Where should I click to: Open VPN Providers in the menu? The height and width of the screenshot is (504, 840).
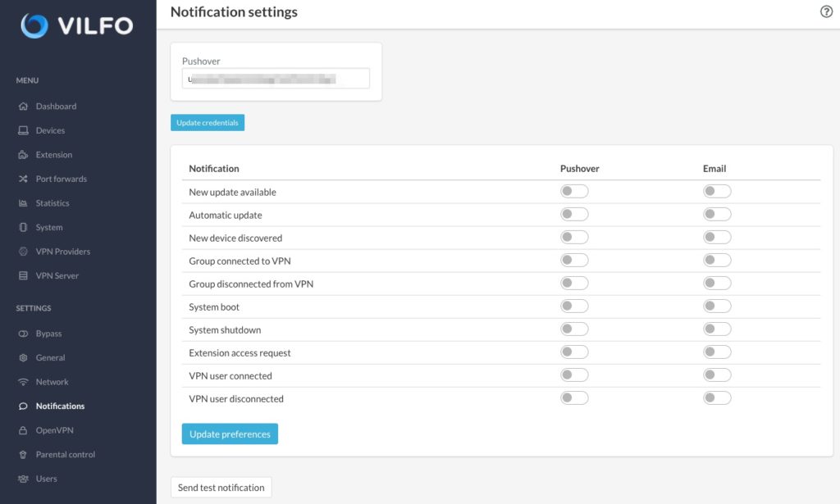[62, 252]
